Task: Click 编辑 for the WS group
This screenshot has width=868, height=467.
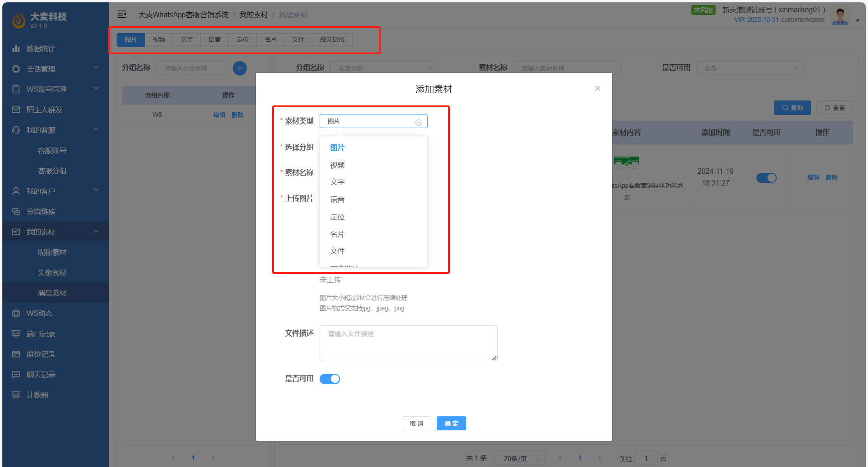Action: [x=219, y=115]
